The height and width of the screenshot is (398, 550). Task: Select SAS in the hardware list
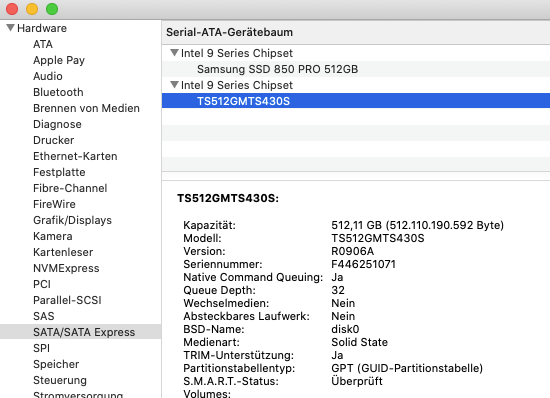click(x=44, y=316)
